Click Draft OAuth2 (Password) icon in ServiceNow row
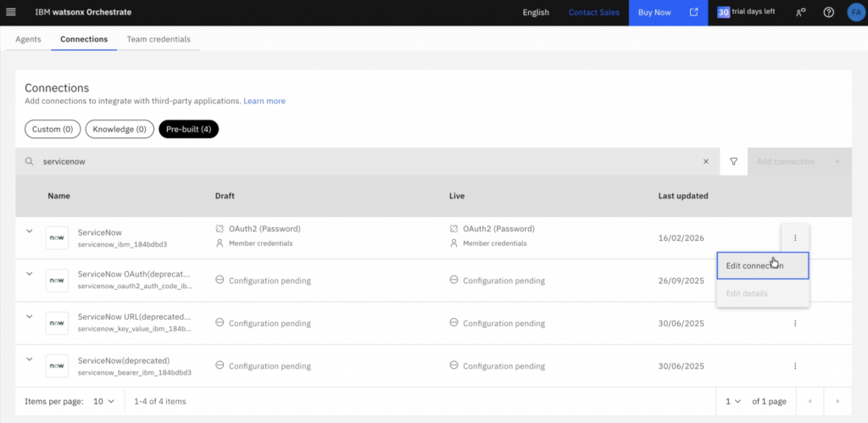This screenshot has width=868, height=423. click(220, 228)
